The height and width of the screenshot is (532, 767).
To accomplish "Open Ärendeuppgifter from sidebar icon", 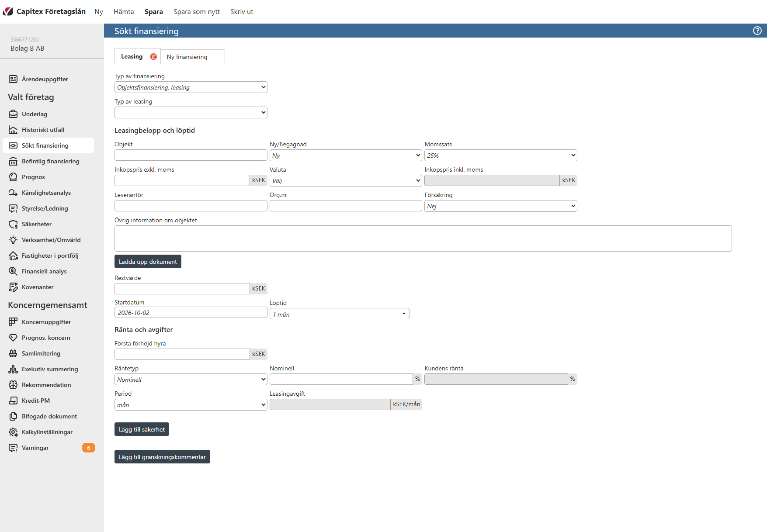I will click(13, 79).
